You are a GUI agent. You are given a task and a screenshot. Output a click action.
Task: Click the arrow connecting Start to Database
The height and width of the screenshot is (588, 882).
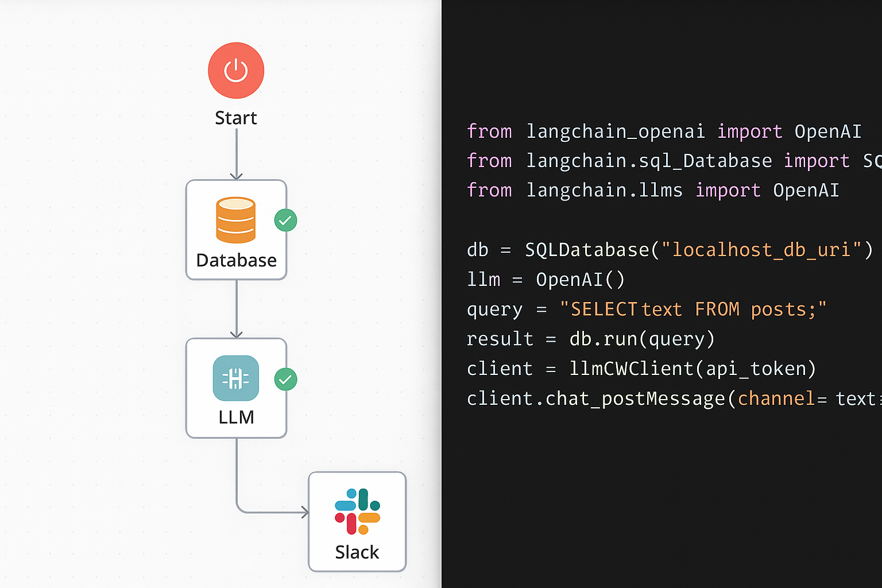236,154
